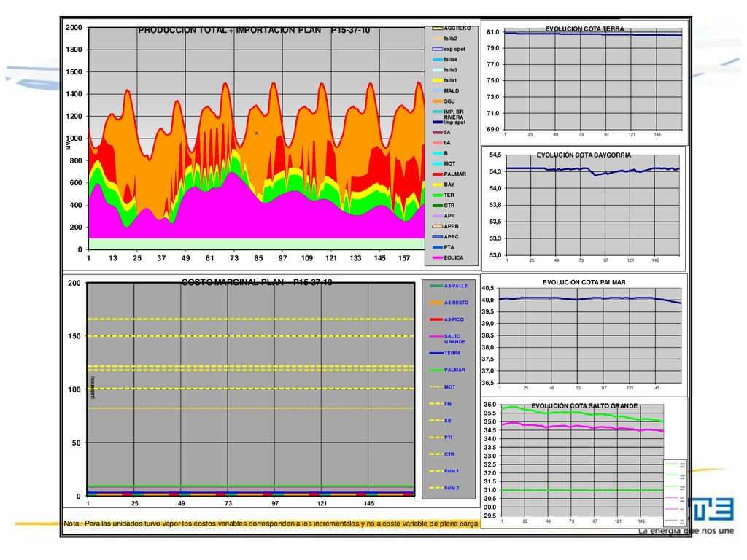The width and height of the screenshot is (747, 560).
Task: Click the 81,0 y-axis label on Terra chart
Action: 493,32
